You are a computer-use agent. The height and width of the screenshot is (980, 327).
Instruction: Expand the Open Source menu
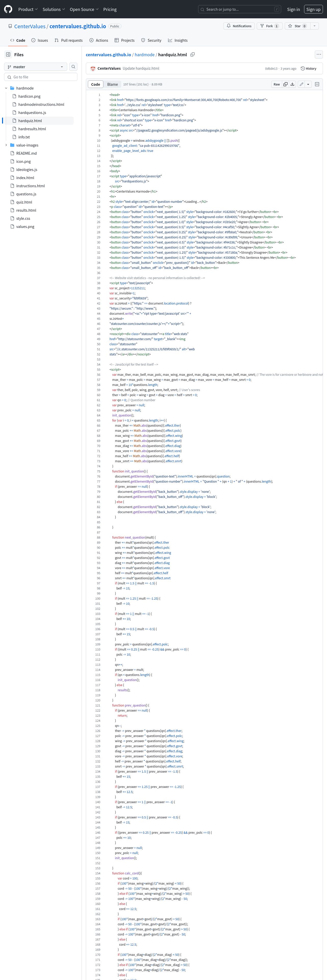tap(84, 9)
